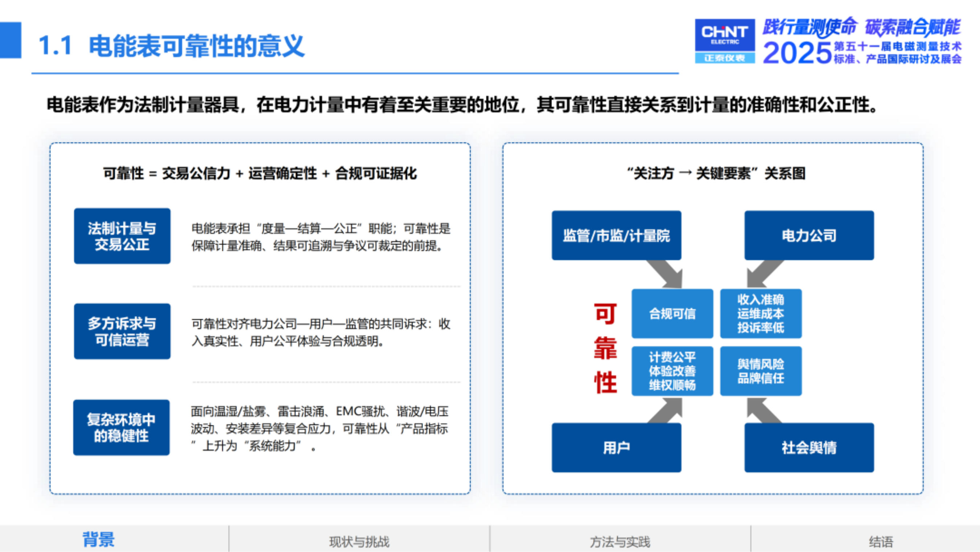Click the "关注方 → 关键要素" 关系图 heading
The image size is (980, 552).
(716, 174)
